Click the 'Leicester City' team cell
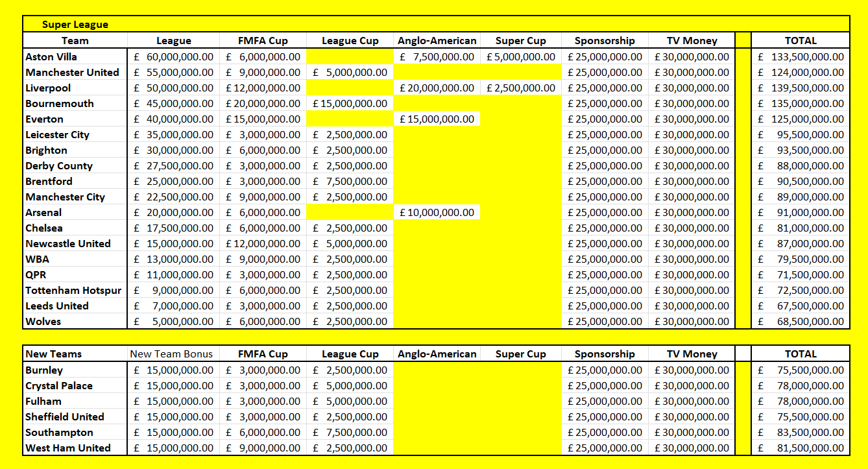The image size is (868, 469). pyautogui.click(x=75, y=134)
